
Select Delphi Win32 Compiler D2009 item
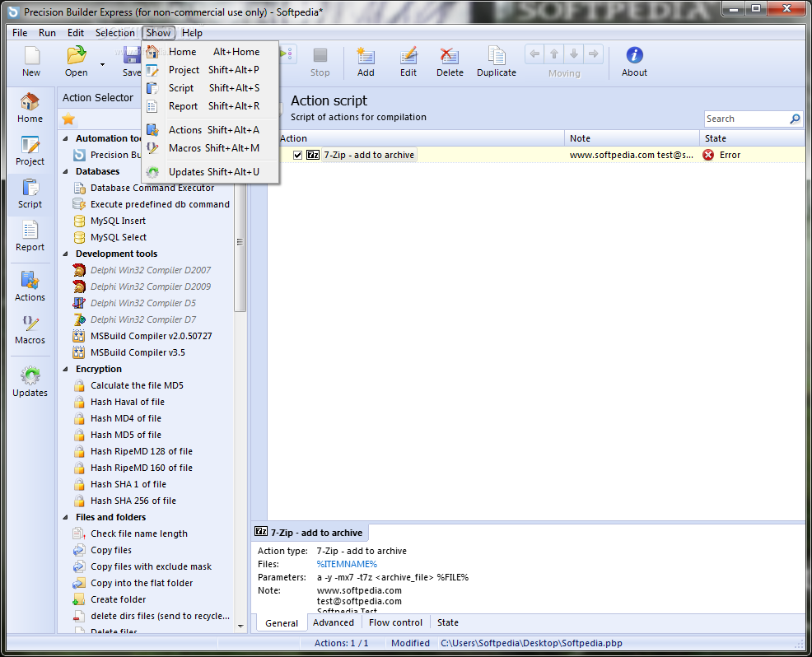[x=151, y=287]
